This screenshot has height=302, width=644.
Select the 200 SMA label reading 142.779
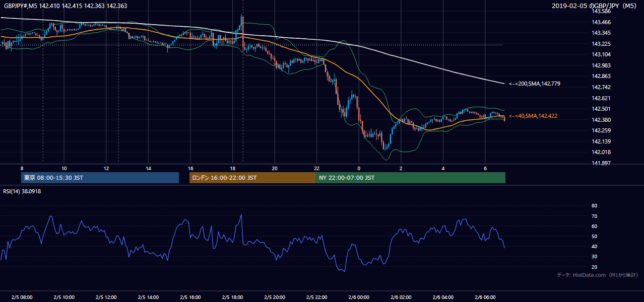click(x=535, y=84)
